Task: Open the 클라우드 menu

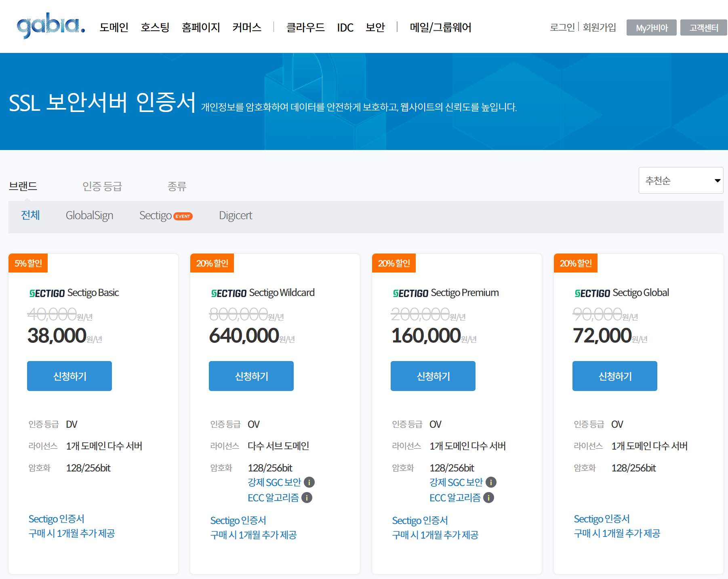Action: 305,27
